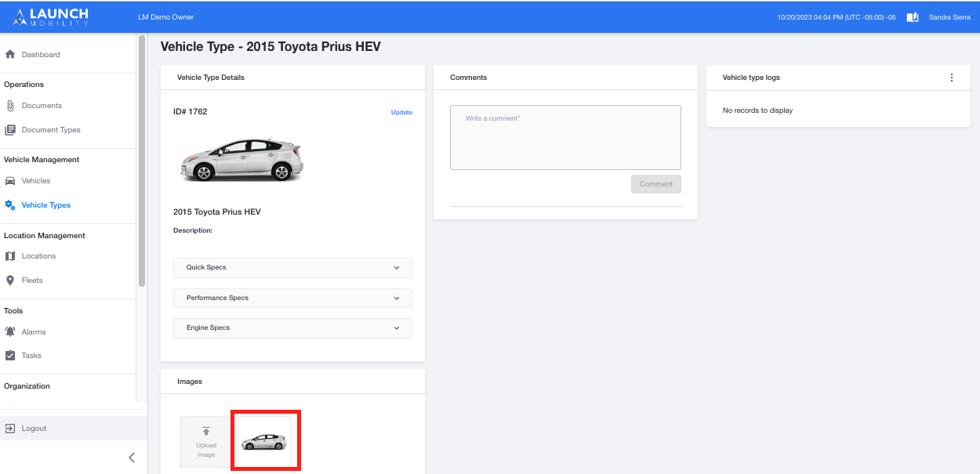Click the sidebar vertical scrollbar
This screenshot has width=980, height=474.
click(142, 161)
